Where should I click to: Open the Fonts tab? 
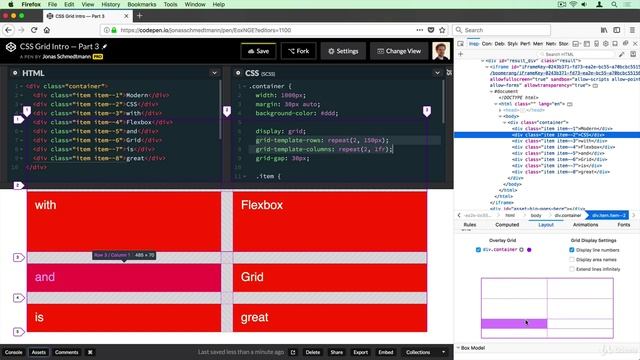tap(624, 225)
